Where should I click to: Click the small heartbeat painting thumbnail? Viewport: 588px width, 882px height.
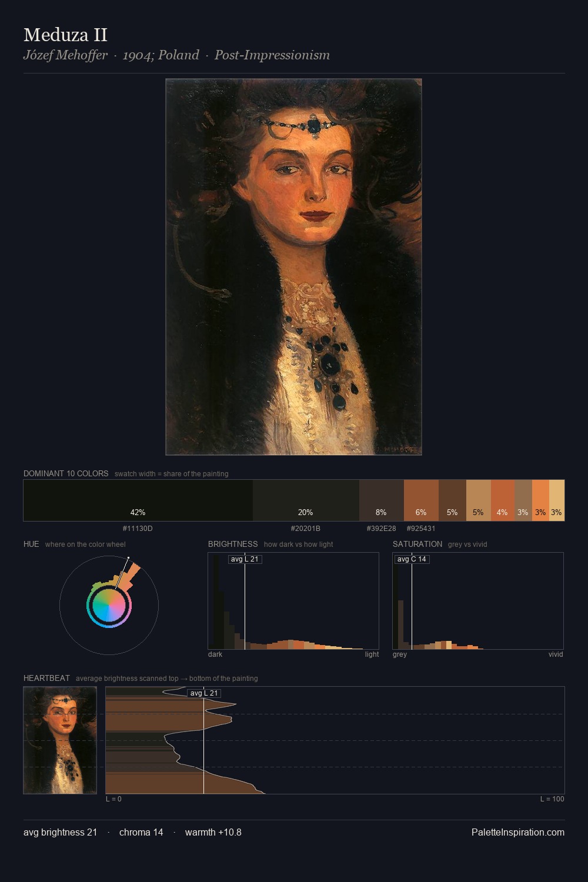(x=60, y=740)
